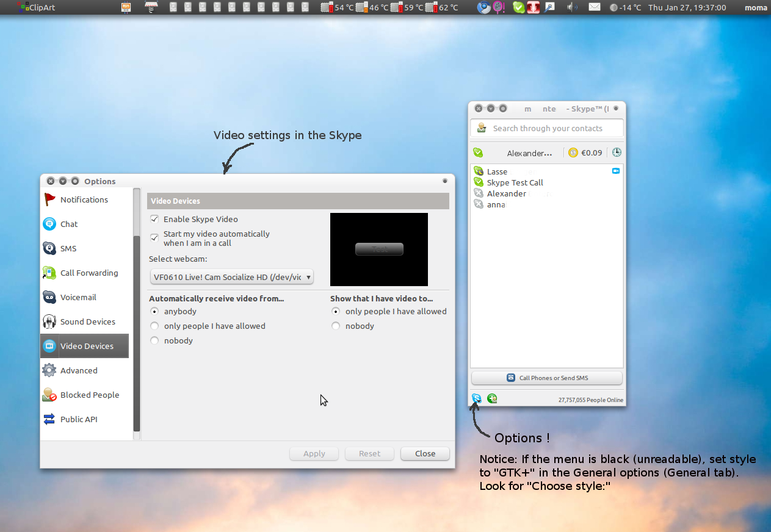Open the Blocked People section
Viewport: 771px width, 532px height.
pos(84,395)
